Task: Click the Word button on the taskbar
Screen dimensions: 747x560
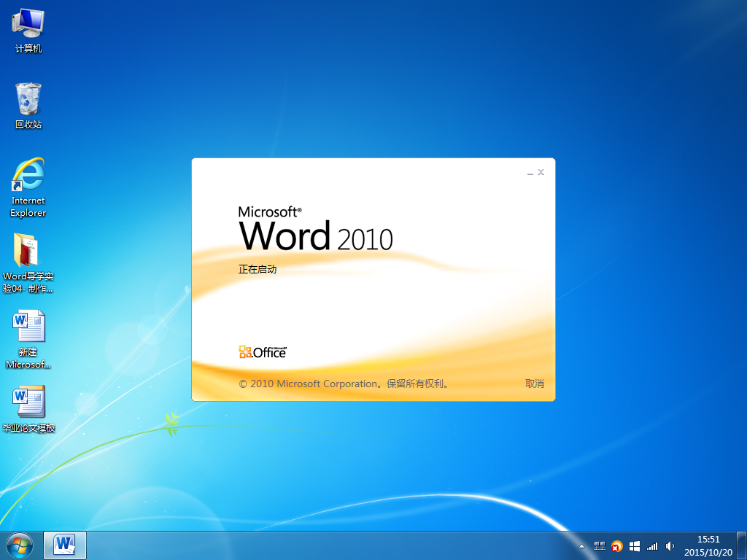Action: click(x=65, y=545)
